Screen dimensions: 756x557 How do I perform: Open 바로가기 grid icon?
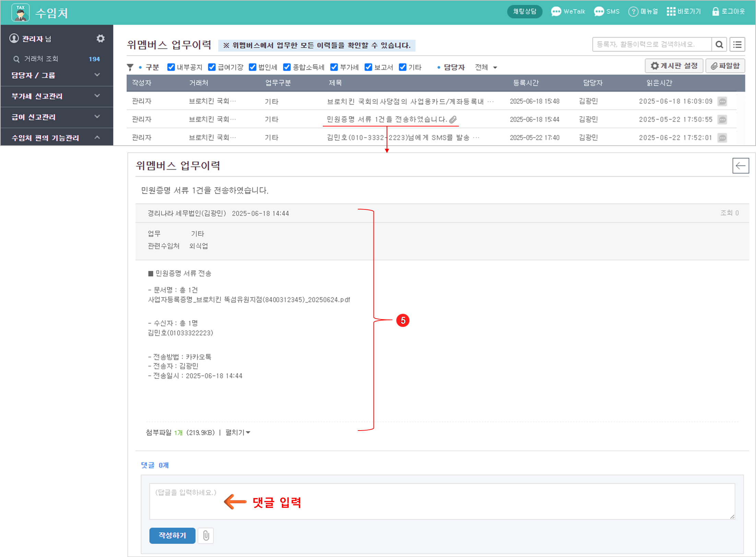coord(671,12)
